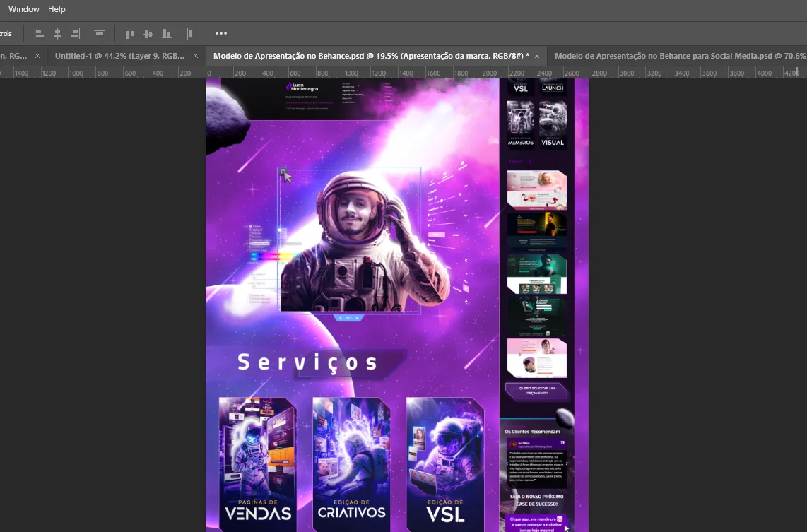
Task: Click the Clique aqui call-to-action button
Action: (x=537, y=524)
